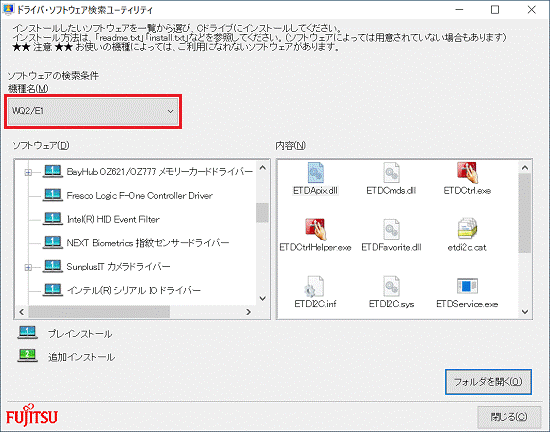Select the ETDService.exe file icon

(467, 286)
